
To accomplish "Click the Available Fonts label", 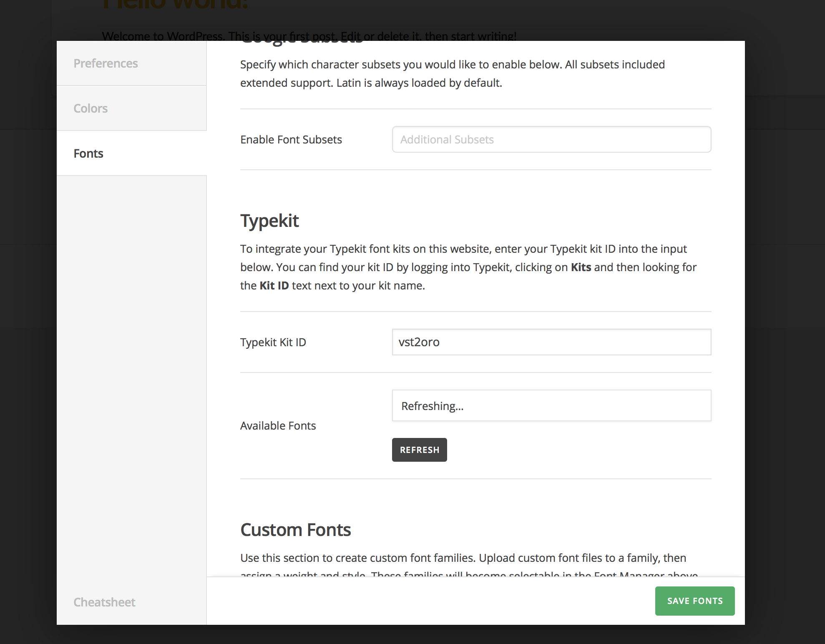I will point(278,425).
